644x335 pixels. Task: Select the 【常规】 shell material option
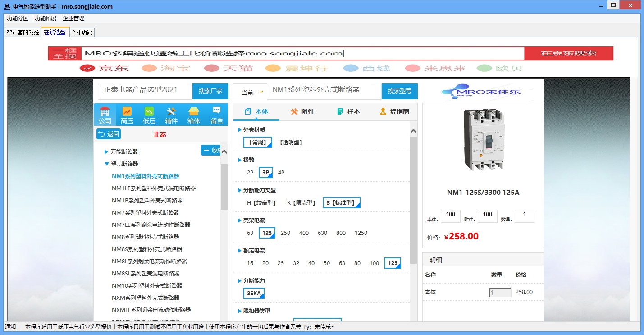coord(258,142)
